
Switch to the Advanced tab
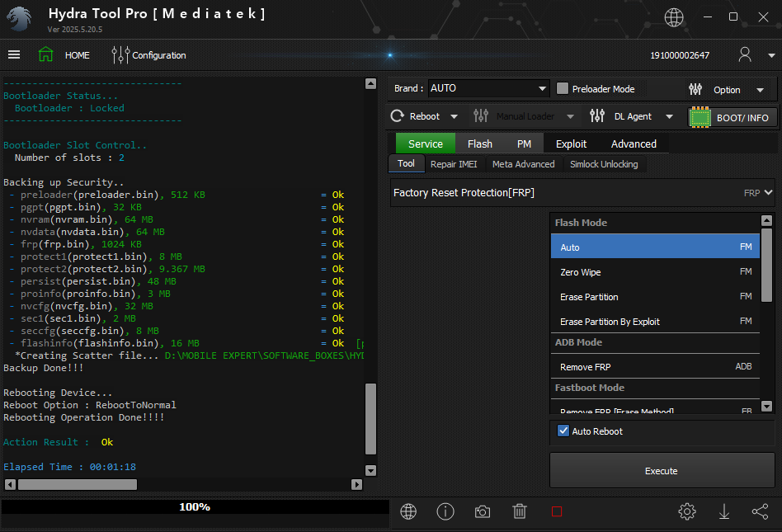[634, 144]
